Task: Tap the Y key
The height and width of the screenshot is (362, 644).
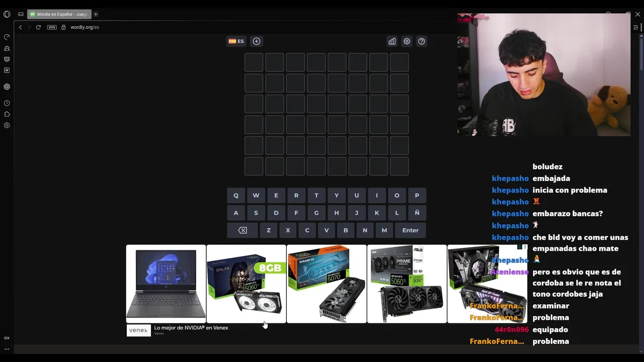Action: pos(337,196)
